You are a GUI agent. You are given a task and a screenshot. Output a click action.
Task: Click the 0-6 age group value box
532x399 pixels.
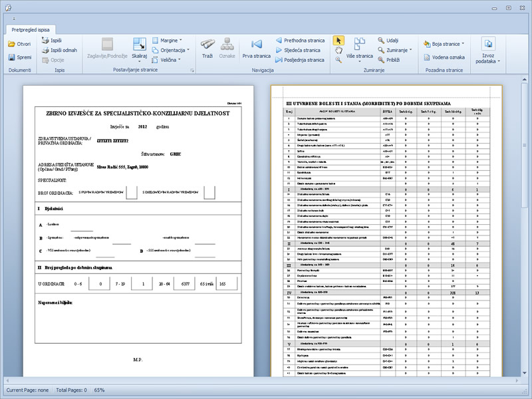click(99, 284)
